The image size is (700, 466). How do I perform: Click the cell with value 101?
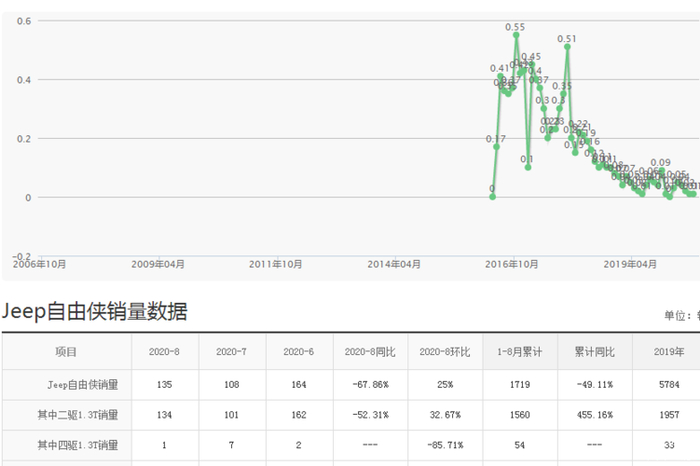coord(231,415)
